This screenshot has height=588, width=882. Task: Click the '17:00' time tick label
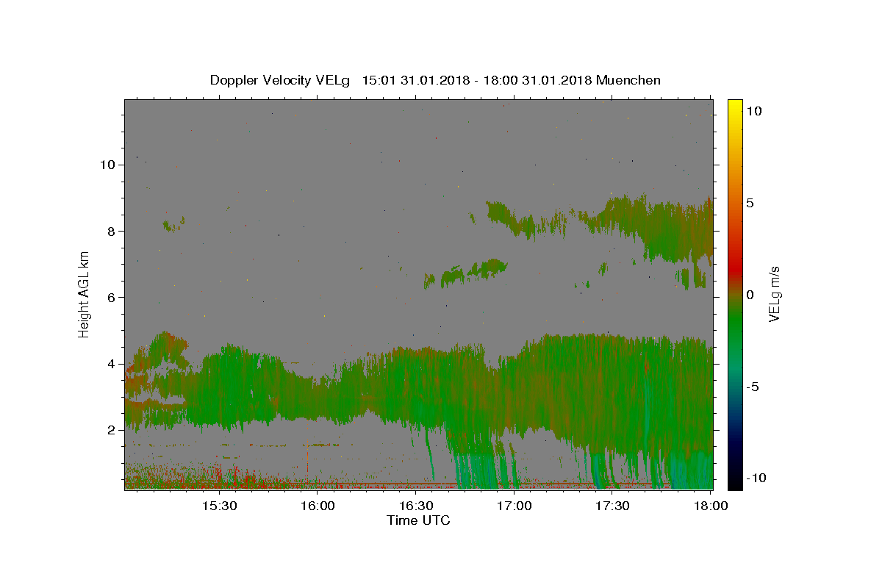click(514, 506)
